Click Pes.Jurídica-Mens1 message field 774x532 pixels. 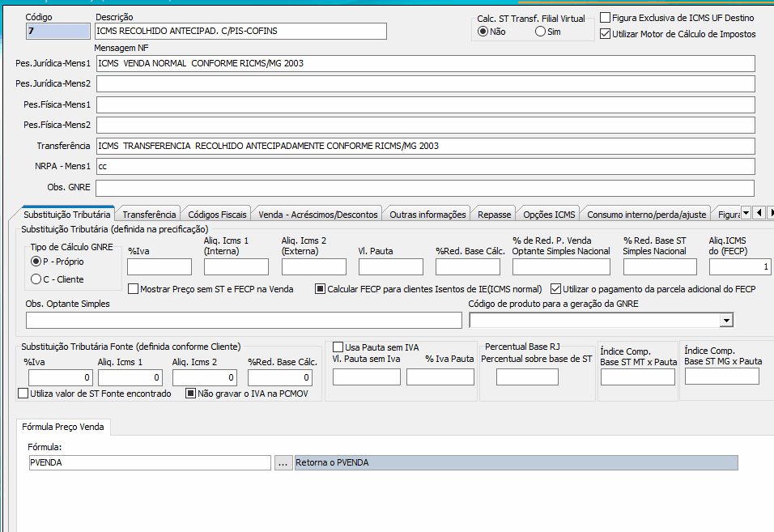coord(426,64)
